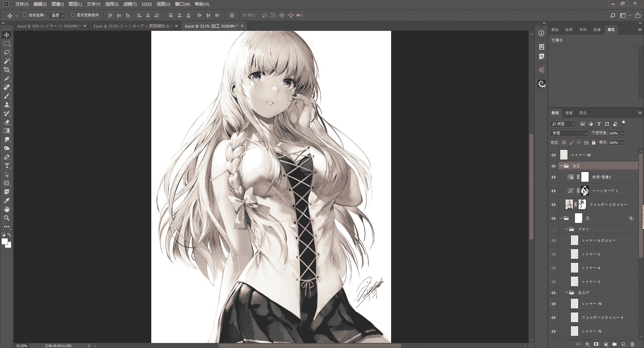
Task: Select the Magic Wand tool
Action: (x=7, y=61)
